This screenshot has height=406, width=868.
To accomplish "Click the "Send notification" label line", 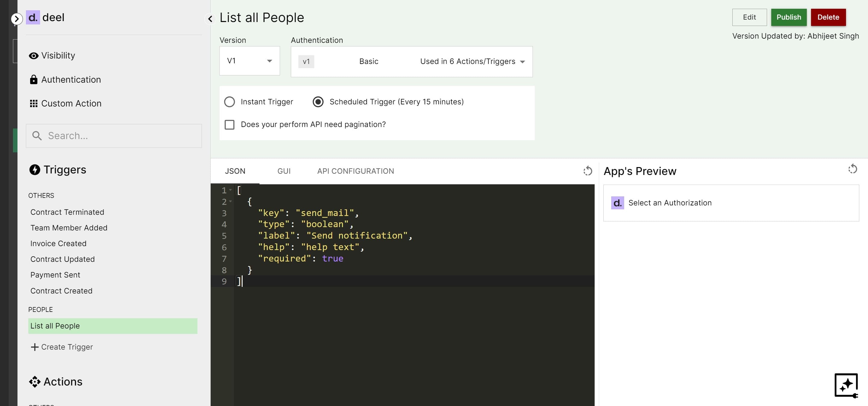I will [335, 236].
